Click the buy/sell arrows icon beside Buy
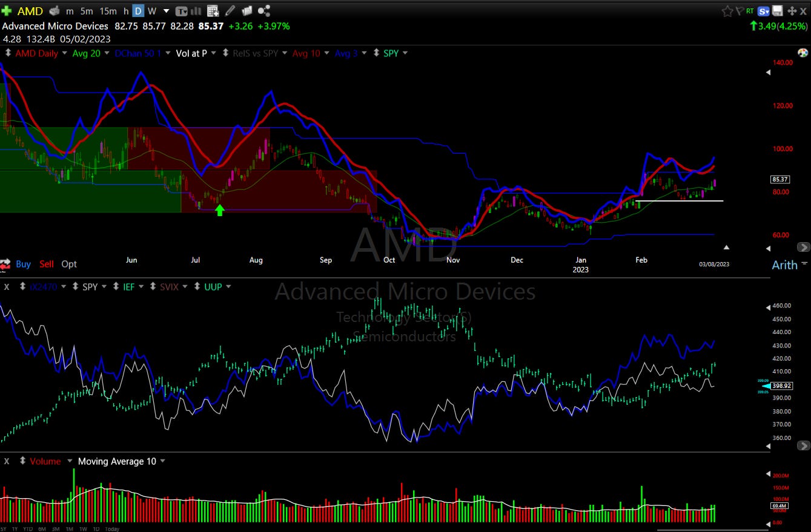Screen dimensions: 811x532 pos(5,264)
